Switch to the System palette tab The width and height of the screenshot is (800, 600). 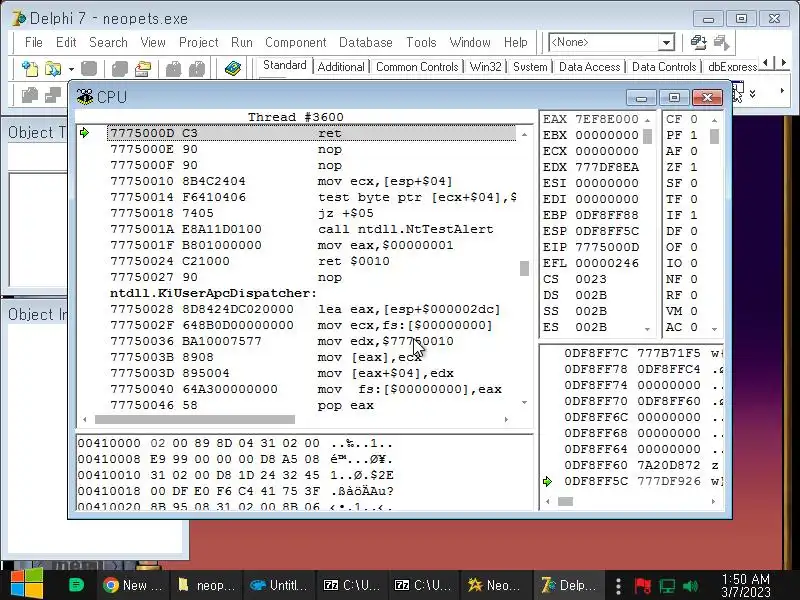click(530, 67)
